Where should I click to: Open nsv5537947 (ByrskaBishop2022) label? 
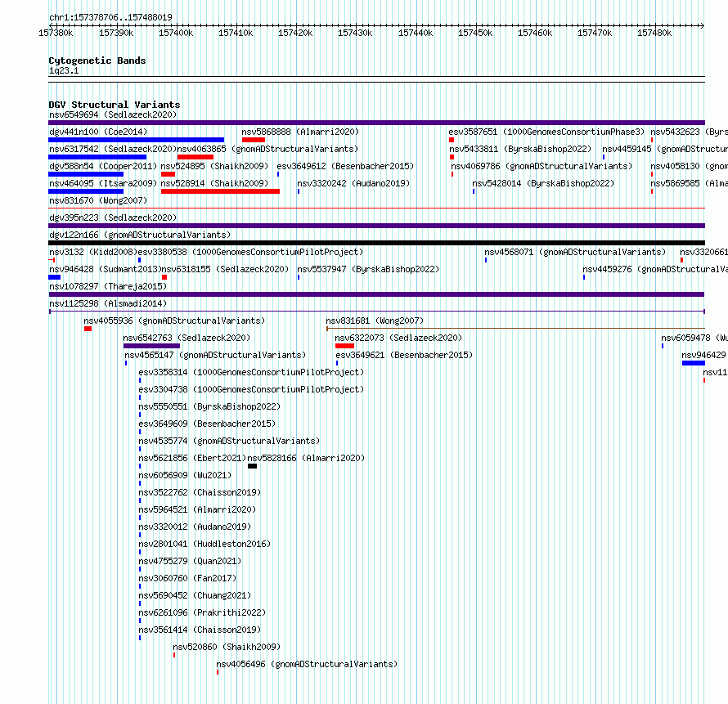coord(368,269)
